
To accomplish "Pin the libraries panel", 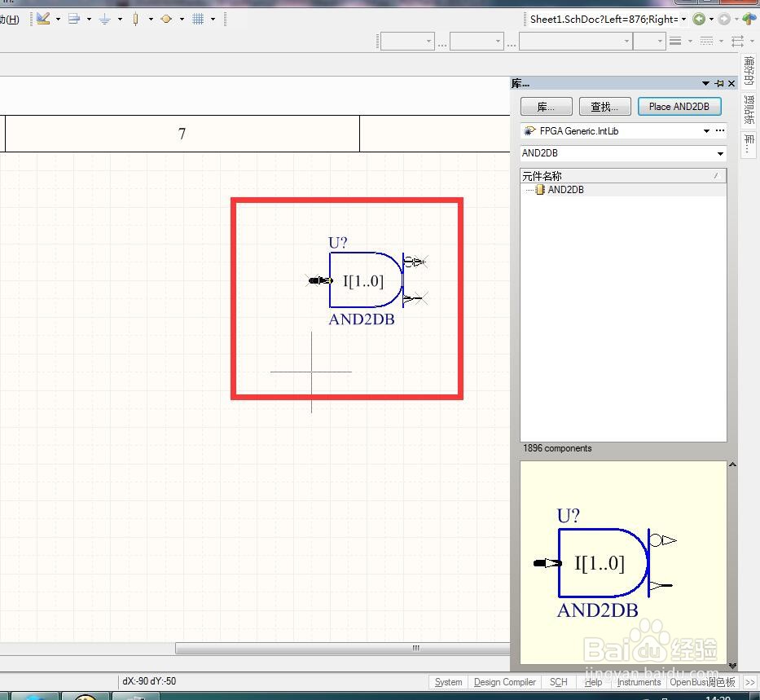I will pos(719,83).
